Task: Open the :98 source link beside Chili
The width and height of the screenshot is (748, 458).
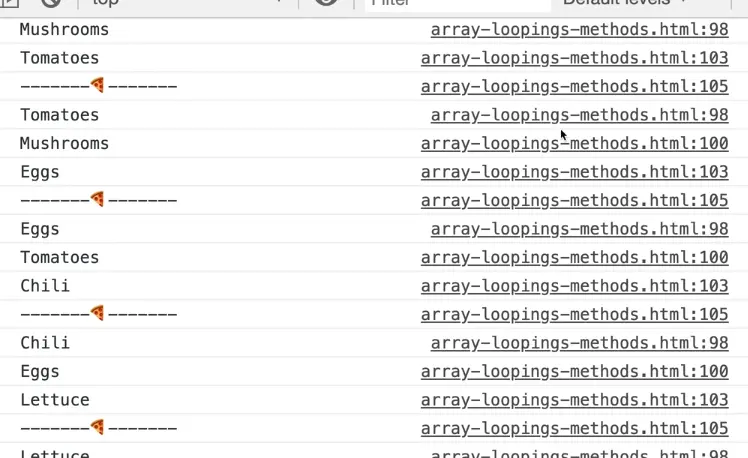Action: 579,344
